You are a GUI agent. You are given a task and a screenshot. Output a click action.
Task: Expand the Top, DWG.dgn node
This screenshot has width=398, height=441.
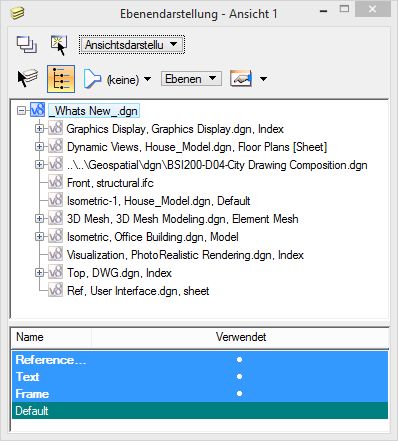(40, 273)
